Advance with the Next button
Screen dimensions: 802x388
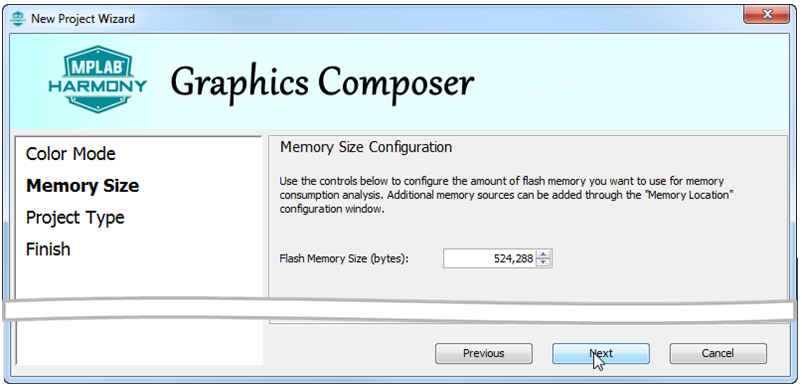[600, 353]
